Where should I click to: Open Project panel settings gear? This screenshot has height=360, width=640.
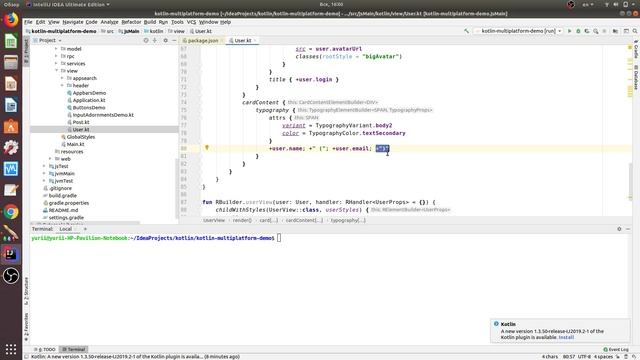(x=165, y=40)
